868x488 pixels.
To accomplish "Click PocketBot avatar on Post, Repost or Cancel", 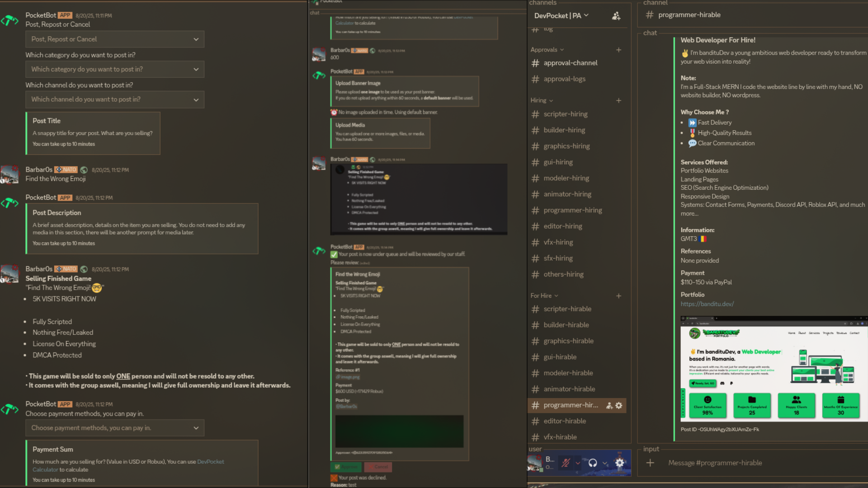I will (x=9, y=20).
